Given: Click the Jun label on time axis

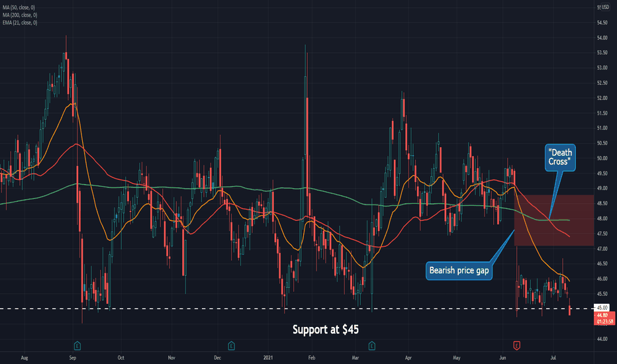Looking at the screenshot, I should 502,357.
